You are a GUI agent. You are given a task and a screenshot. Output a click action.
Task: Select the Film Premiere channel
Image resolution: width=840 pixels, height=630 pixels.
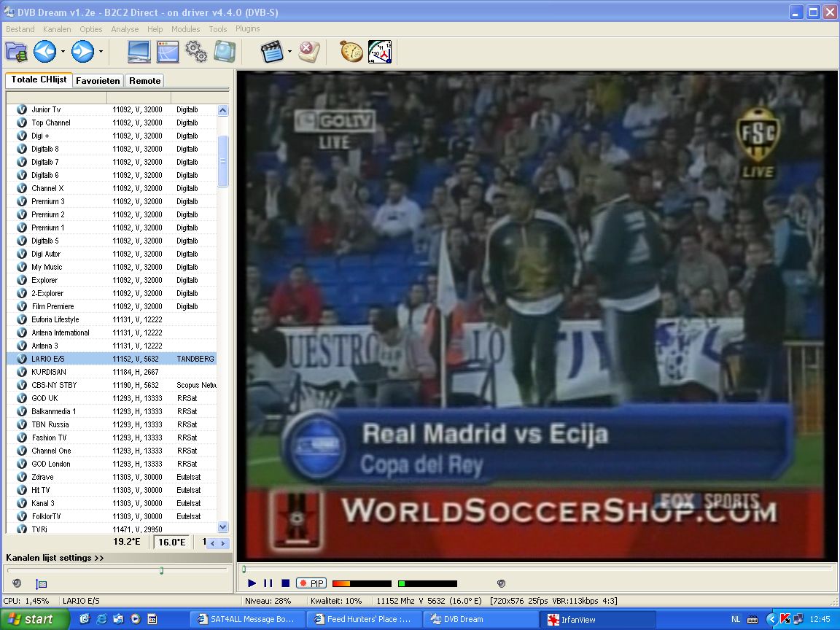click(112, 306)
